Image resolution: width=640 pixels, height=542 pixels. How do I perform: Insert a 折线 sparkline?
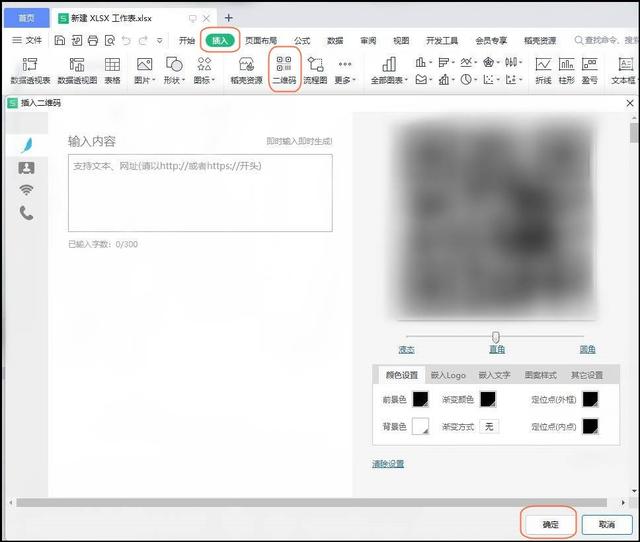click(x=543, y=70)
